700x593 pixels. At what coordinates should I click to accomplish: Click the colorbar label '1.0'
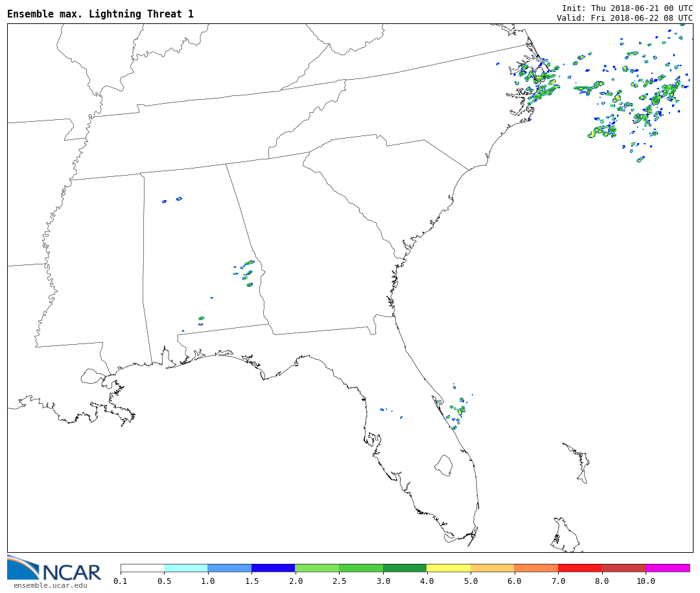click(208, 581)
